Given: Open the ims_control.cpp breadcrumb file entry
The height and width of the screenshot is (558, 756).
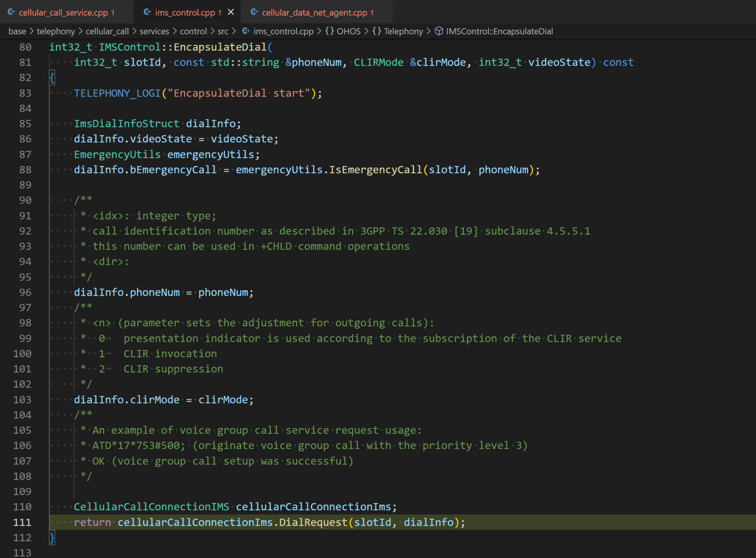Looking at the screenshot, I should point(283,31).
